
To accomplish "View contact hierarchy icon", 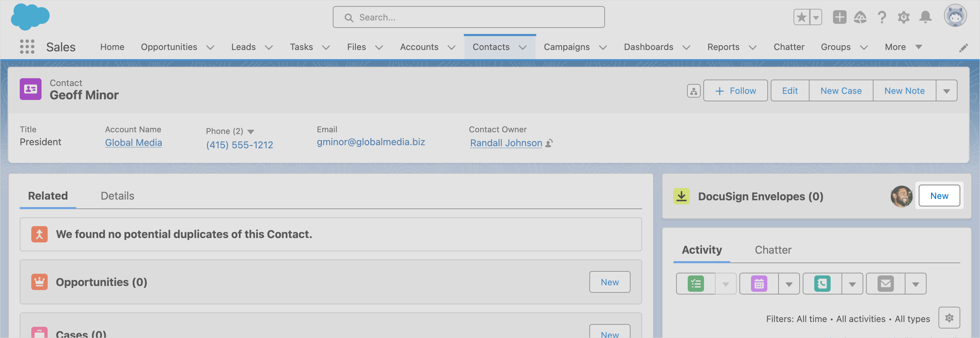I will (693, 91).
